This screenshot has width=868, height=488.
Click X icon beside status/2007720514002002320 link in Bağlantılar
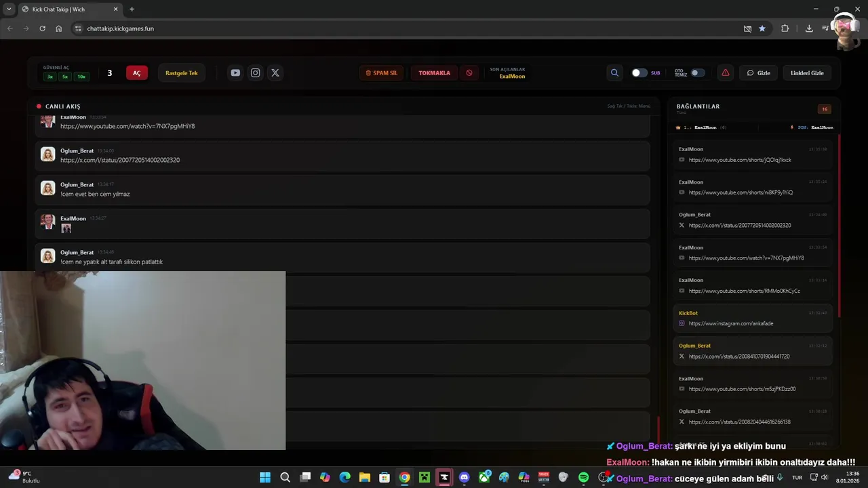pyautogui.click(x=682, y=225)
